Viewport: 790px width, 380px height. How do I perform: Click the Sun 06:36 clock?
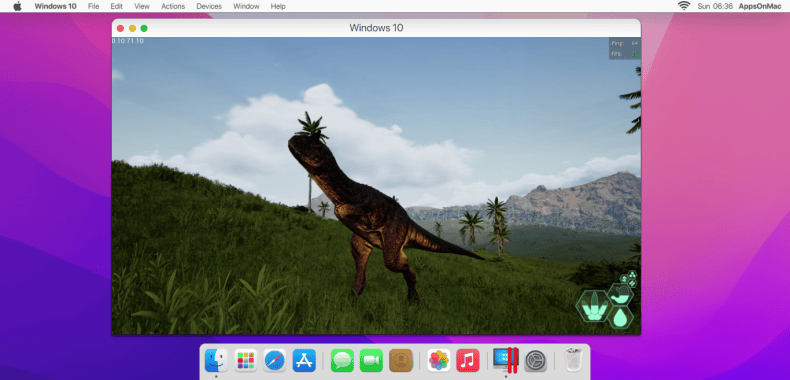pos(715,6)
